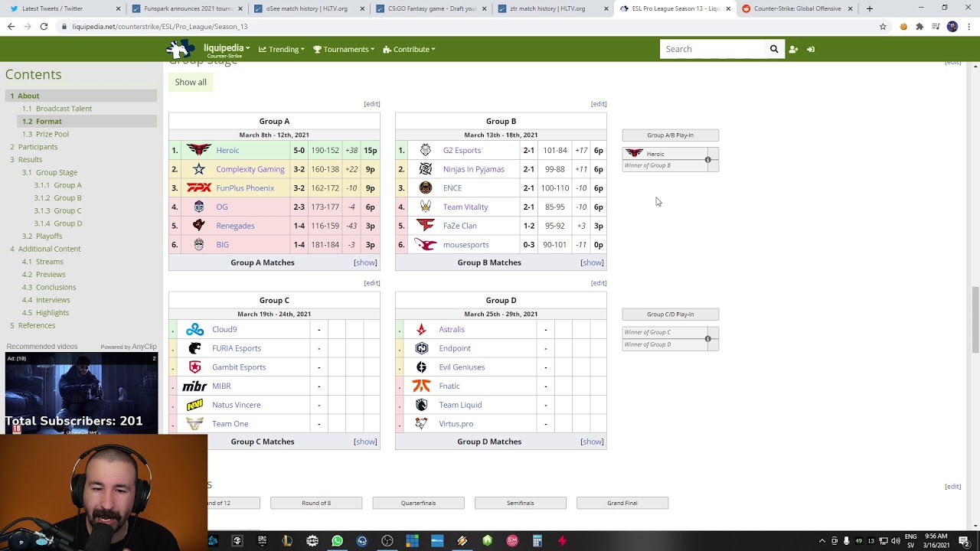Viewport: 980px width, 551px height.
Task: Click the Ninjas in Pyjamas logo
Action: (426, 169)
